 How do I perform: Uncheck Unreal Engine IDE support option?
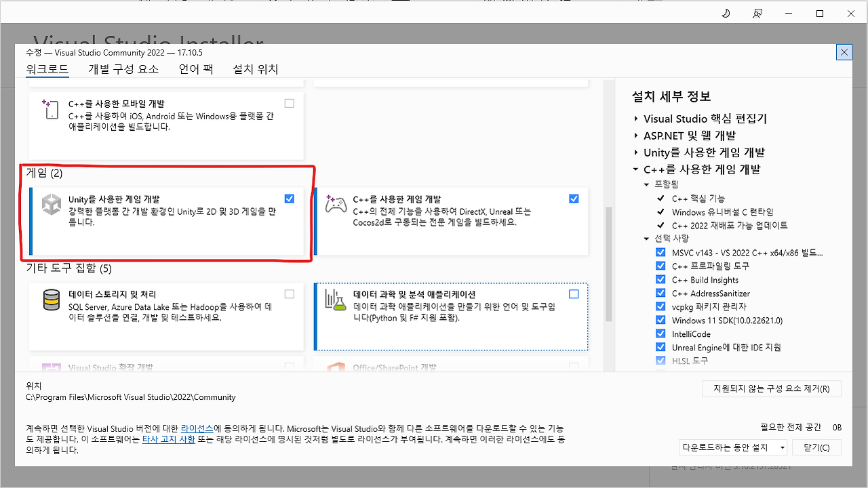point(660,347)
